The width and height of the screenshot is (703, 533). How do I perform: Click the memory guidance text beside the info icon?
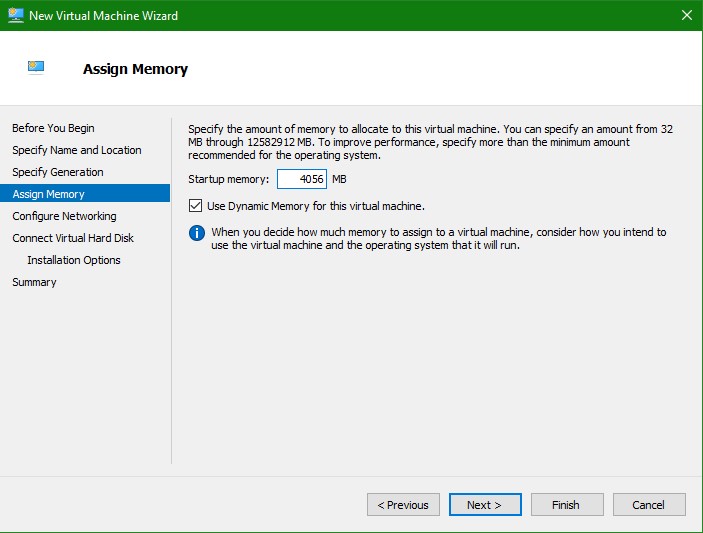coord(438,239)
